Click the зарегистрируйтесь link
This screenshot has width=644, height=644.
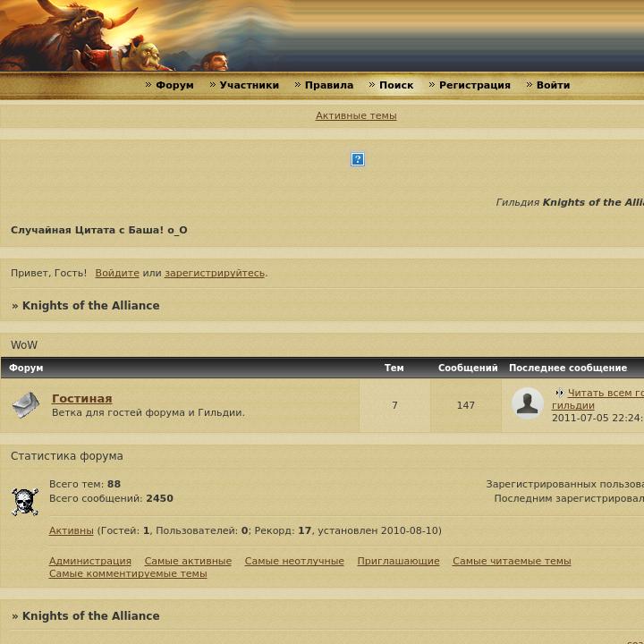click(x=215, y=273)
